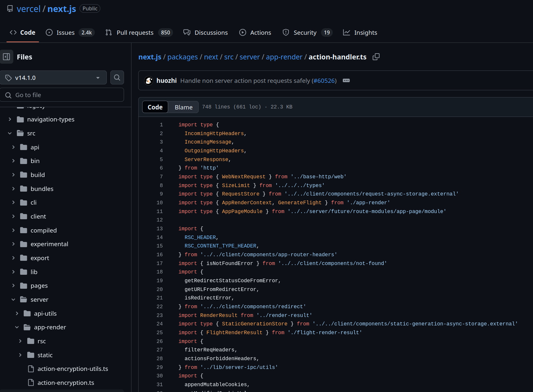Switch file view to Code

[x=155, y=107]
